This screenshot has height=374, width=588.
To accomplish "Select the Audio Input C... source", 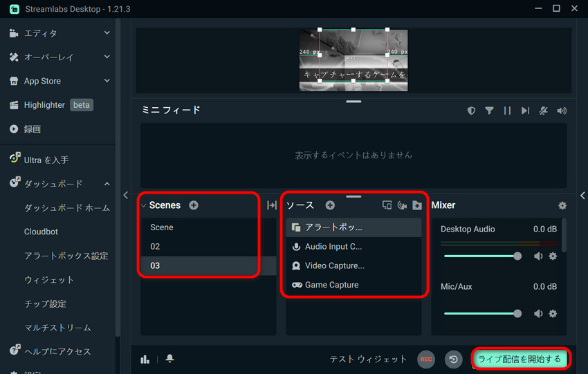I will coord(353,247).
